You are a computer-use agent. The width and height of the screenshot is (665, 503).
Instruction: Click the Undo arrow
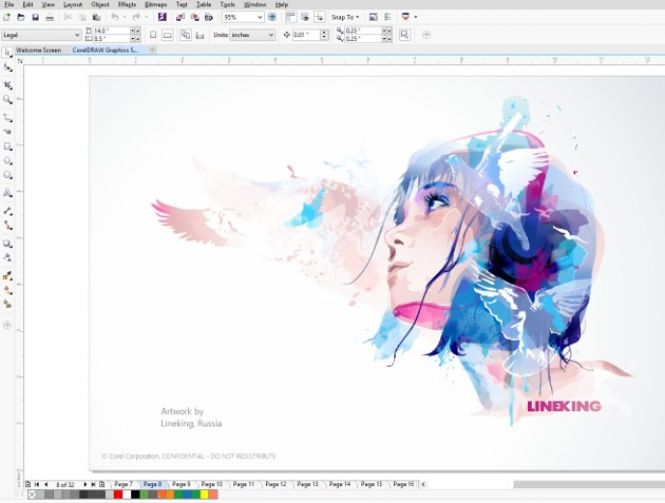point(115,17)
